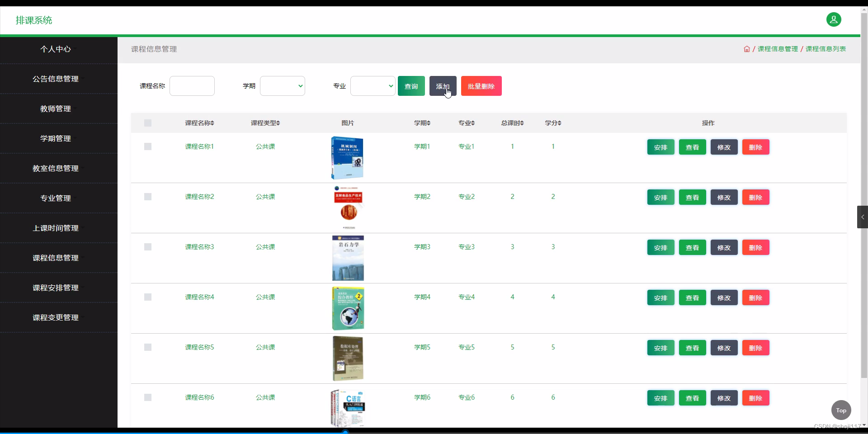Click 课程信息管理 breadcrumb link
This screenshot has height=434, width=868.
pos(778,49)
